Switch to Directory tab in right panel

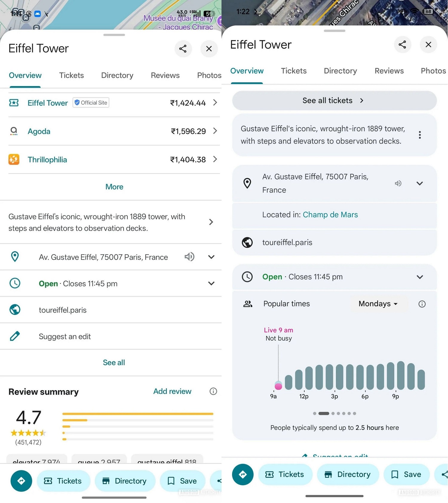pyautogui.click(x=340, y=71)
